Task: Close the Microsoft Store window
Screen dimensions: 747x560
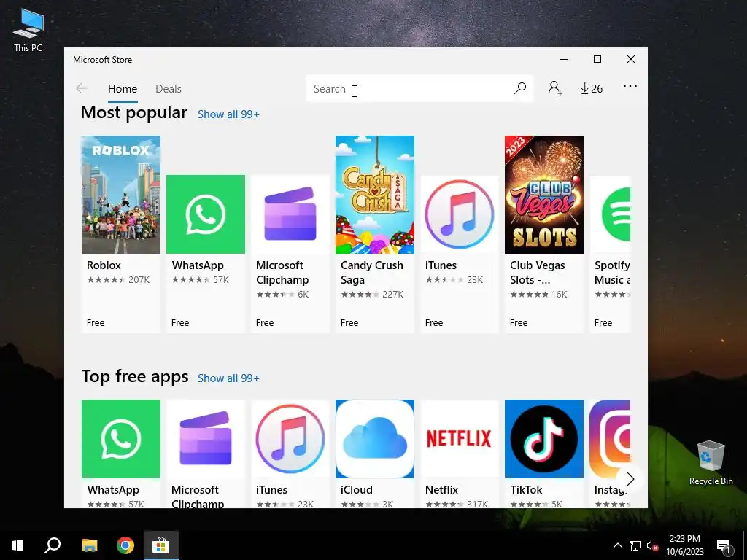Action: point(631,59)
